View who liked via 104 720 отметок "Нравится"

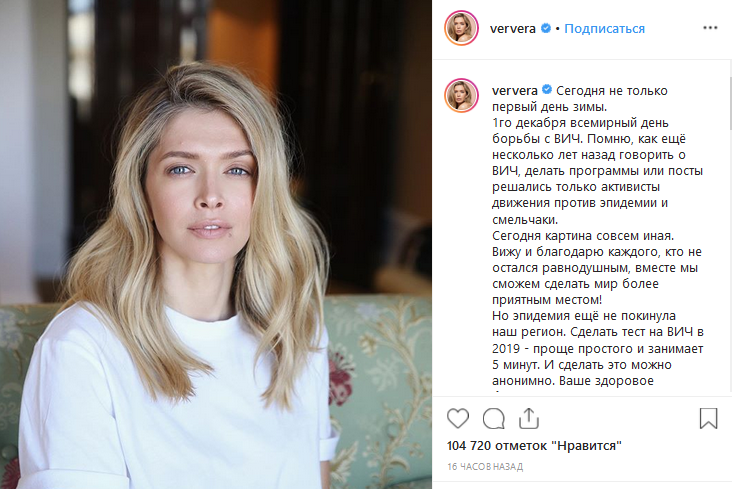[534, 446]
